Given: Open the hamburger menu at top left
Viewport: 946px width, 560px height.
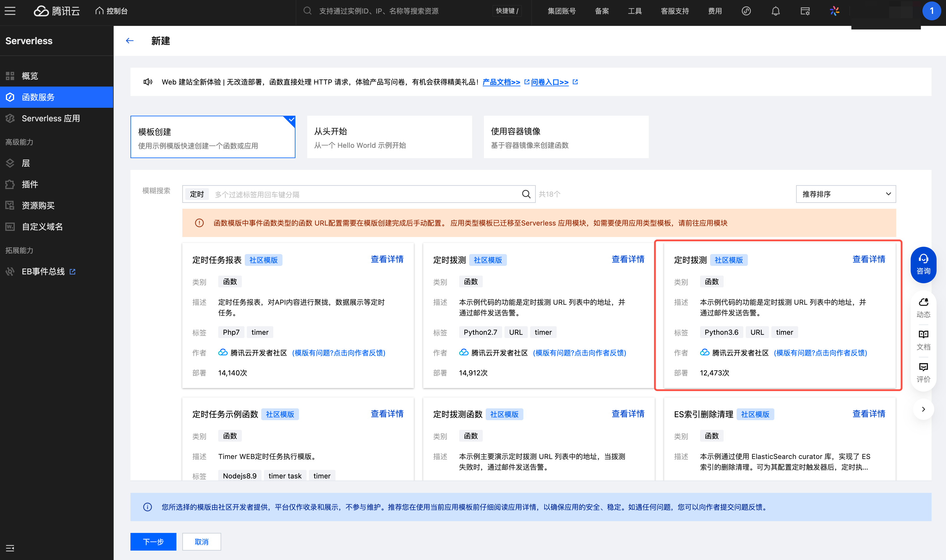Looking at the screenshot, I should coord(10,11).
